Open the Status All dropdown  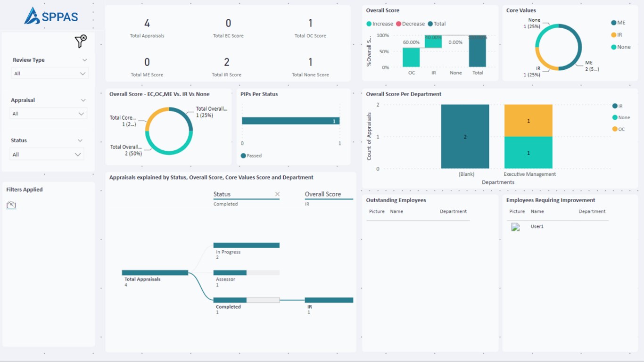click(47, 155)
